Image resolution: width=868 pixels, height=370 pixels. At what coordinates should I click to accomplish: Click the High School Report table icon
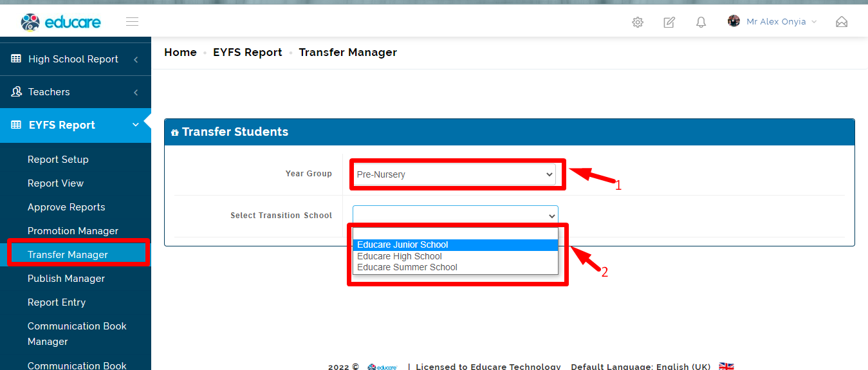tap(16, 59)
